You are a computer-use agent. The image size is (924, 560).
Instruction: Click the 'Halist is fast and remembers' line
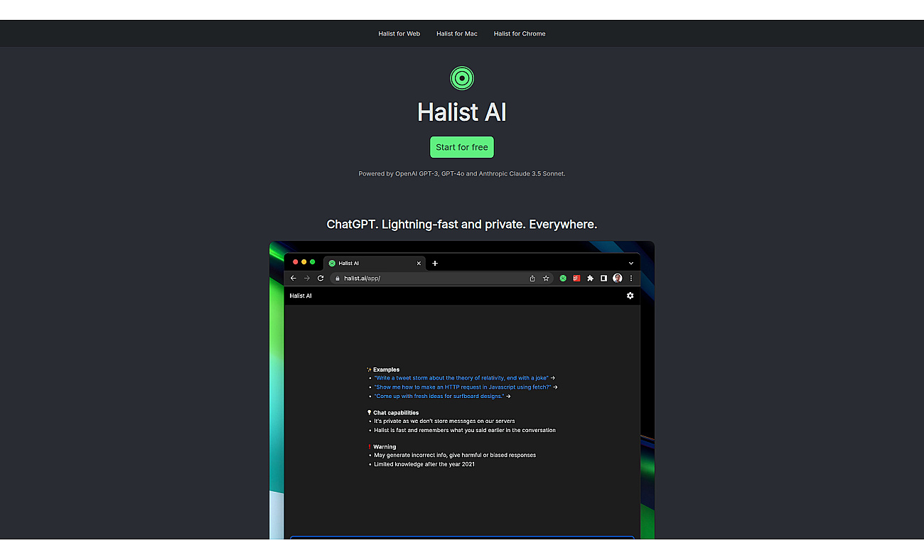point(465,430)
